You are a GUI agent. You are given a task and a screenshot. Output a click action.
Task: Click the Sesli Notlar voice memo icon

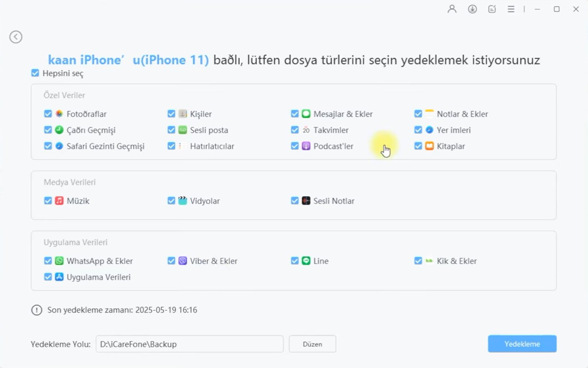306,201
